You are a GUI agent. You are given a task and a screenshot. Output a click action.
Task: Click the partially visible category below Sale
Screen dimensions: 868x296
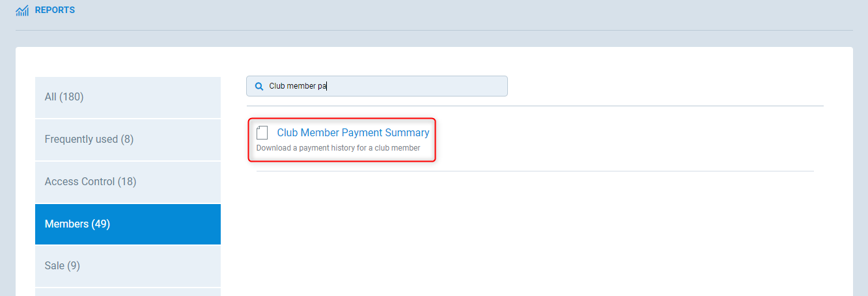(128, 291)
